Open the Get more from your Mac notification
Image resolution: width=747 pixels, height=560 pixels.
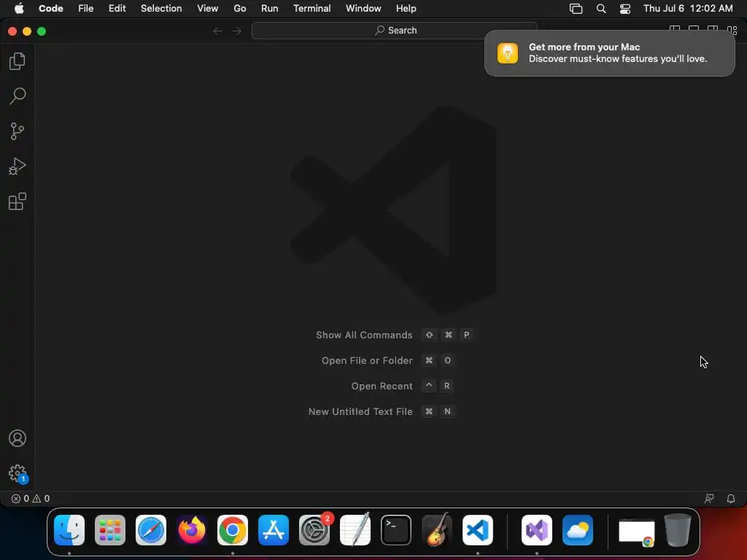coord(609,53)
